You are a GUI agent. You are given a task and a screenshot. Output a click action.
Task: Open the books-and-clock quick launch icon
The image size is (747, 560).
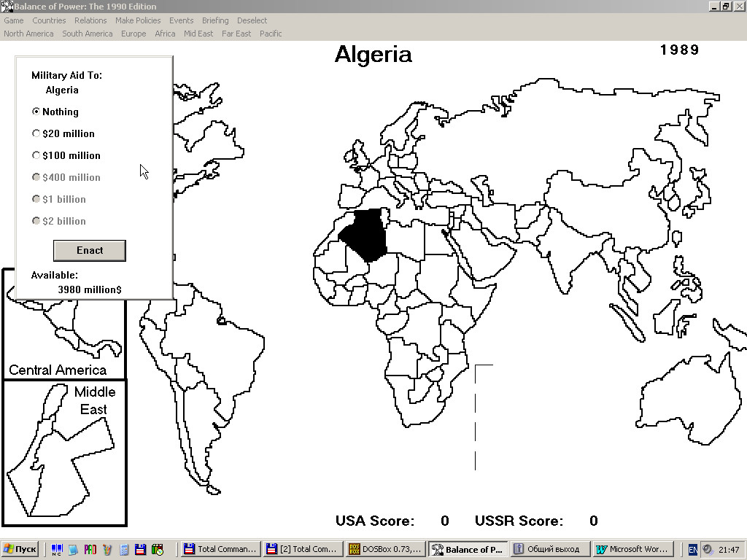pos(158,550)
